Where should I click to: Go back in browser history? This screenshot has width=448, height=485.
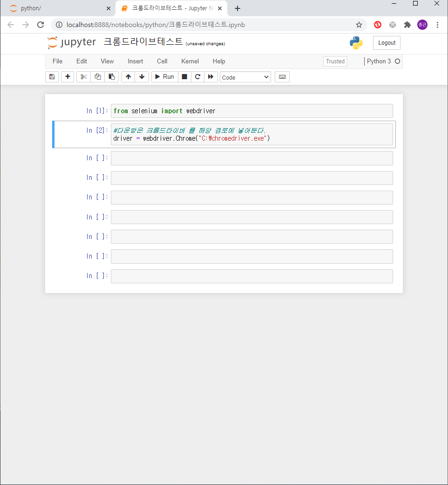[x=11, y=25]
